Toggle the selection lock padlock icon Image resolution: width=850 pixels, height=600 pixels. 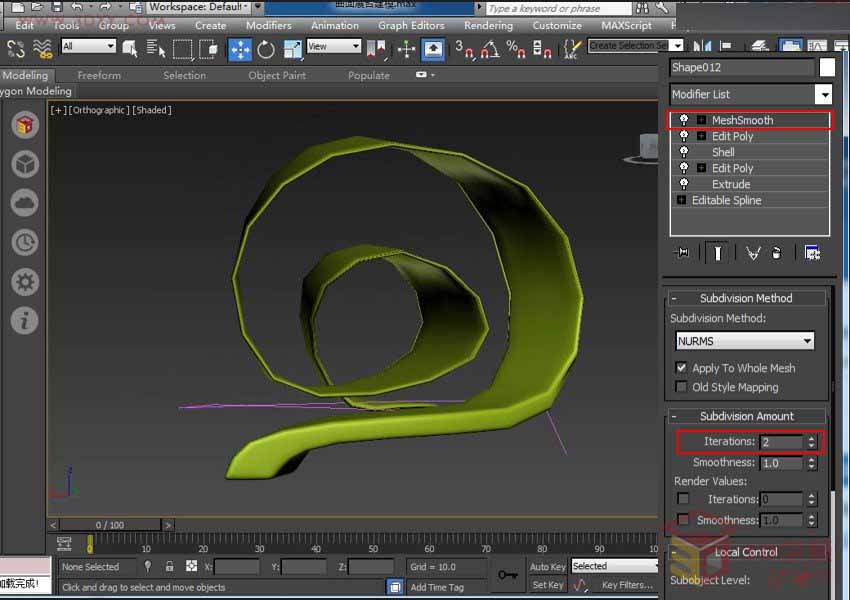(x=169, y=566)
